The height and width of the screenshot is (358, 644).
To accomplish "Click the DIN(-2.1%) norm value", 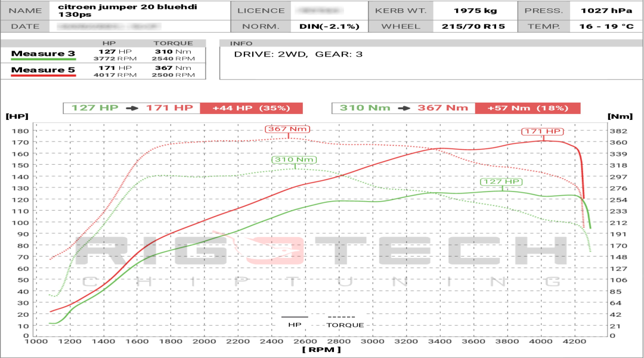I will (329, 26).
